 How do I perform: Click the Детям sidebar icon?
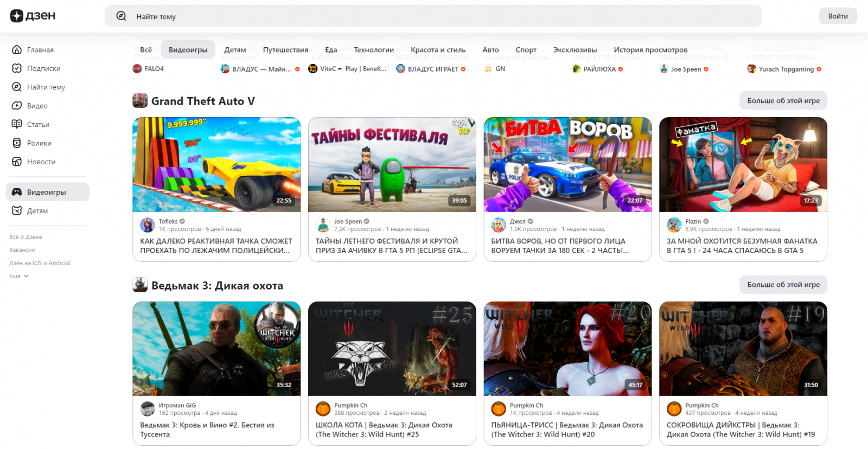(17, 210)
